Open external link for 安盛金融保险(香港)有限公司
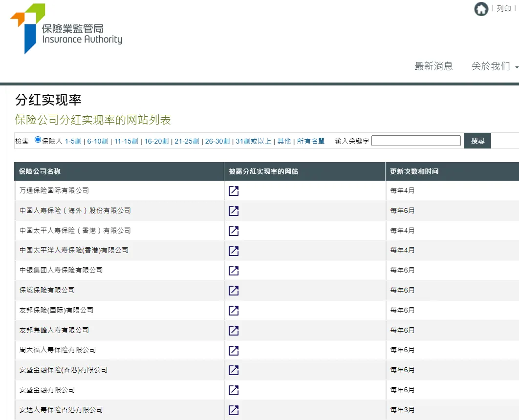The image size is (519, 420). pos(234,370)
